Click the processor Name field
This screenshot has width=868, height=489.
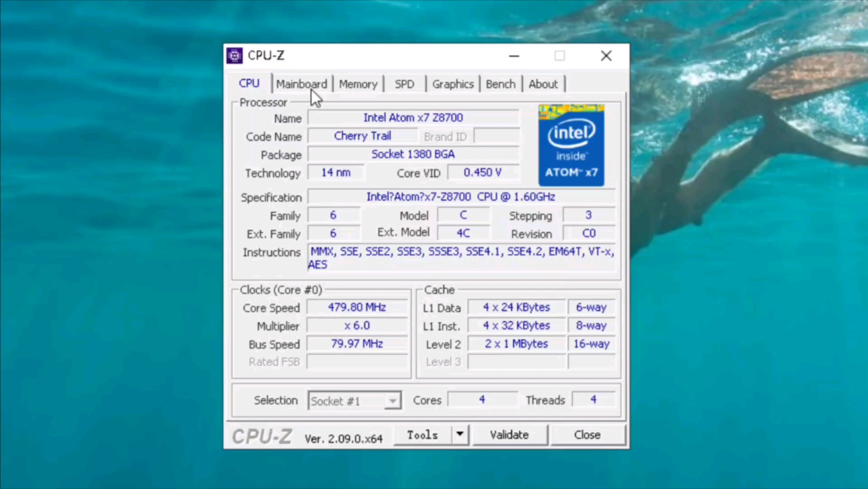tap(413, 118)
